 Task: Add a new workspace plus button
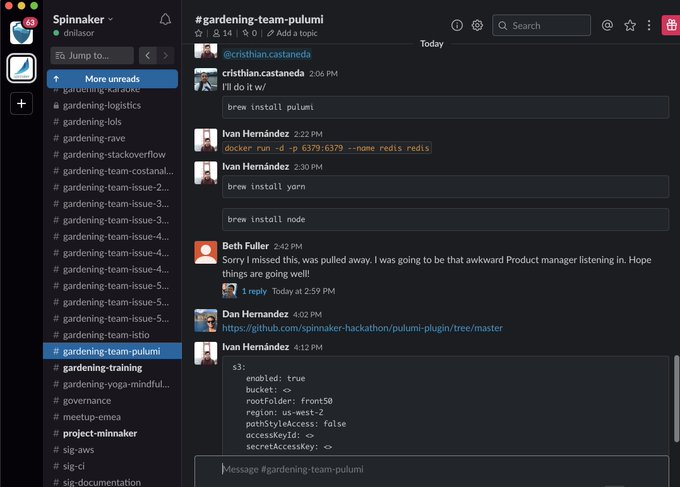point(21,103)
